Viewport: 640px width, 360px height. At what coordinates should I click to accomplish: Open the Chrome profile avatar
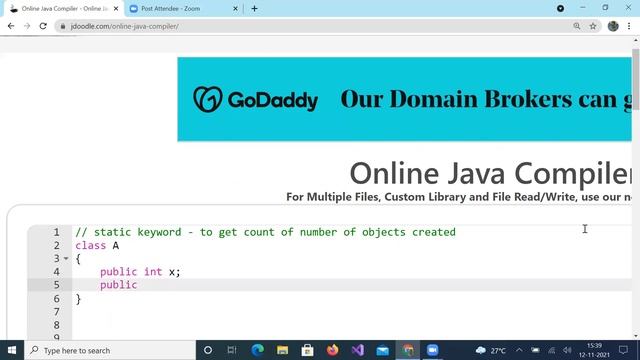click(x=613, y=26)
